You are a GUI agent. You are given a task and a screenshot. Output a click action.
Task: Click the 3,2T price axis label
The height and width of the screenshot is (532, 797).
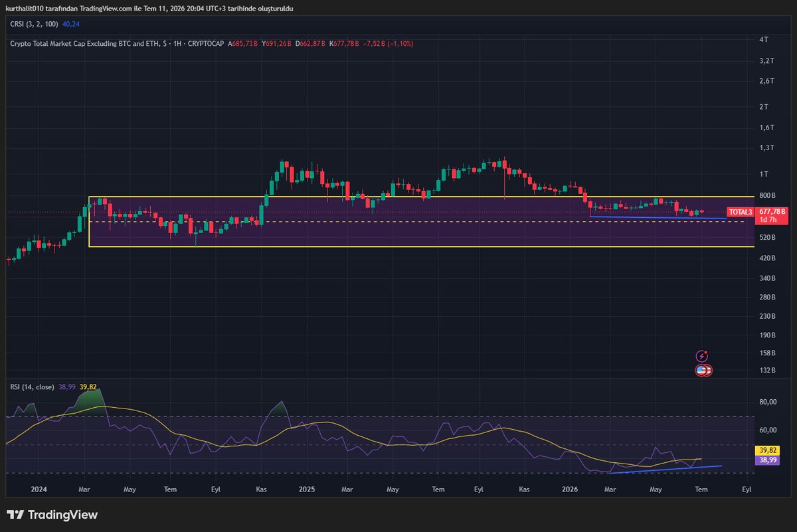(767, 60)
